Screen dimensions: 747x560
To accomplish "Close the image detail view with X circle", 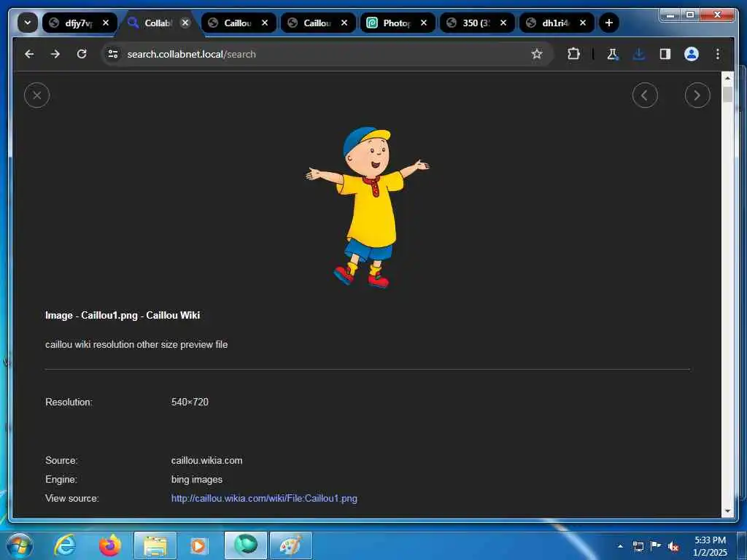I will 36,96.
